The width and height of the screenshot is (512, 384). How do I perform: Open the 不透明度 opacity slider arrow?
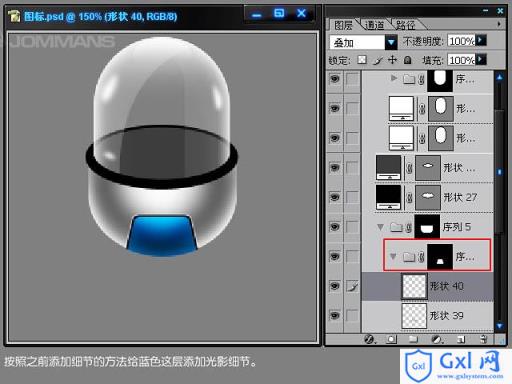(x=480, y=40)
